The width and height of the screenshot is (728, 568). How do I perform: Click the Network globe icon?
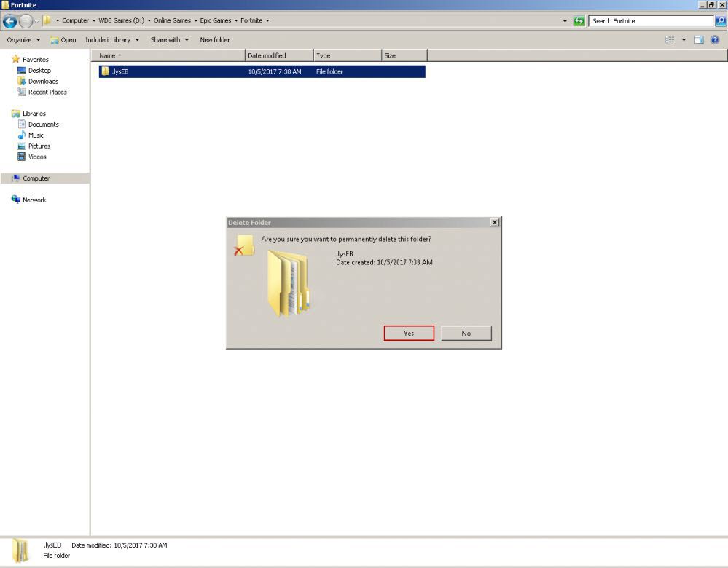click(16, 200)
